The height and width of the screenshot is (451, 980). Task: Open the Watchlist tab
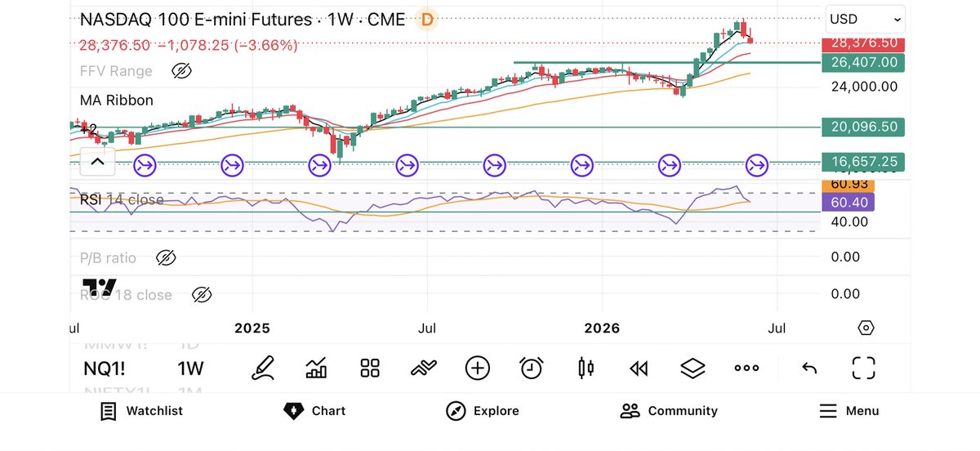tap(140, 411)
